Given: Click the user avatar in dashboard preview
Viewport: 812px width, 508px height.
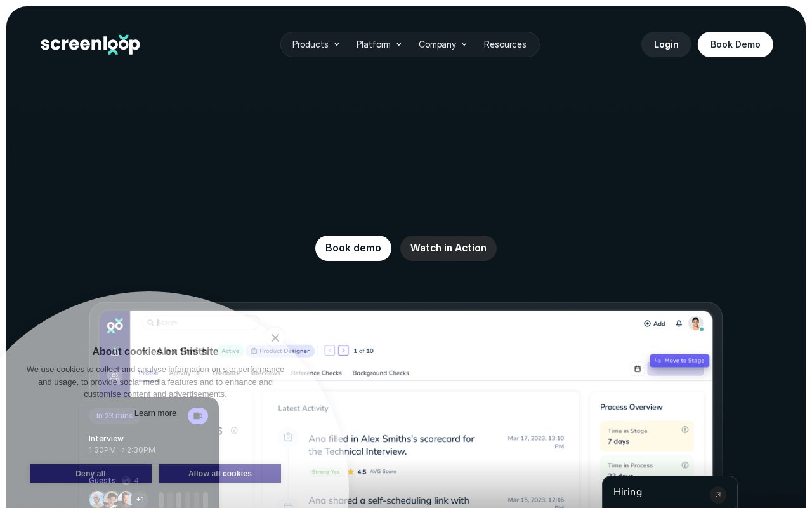Looking at the screenshot, I should [x=697, y=323].
